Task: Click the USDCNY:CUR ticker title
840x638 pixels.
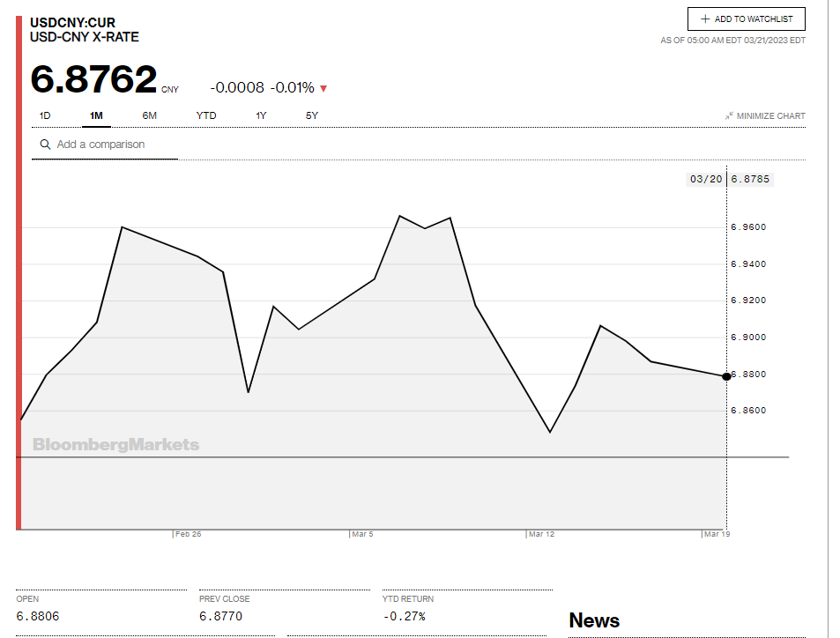Action: click(72, 22)
